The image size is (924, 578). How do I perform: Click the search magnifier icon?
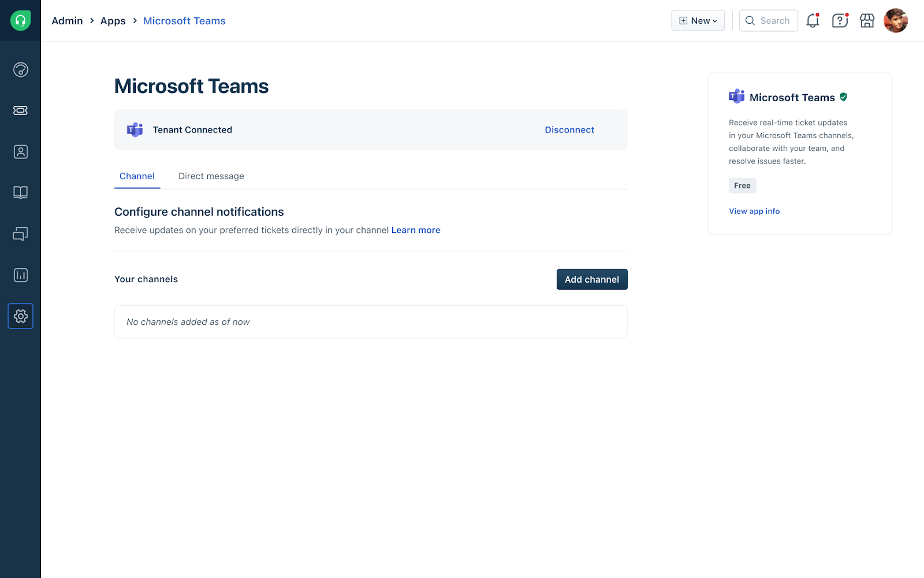(x=750, y=21)
